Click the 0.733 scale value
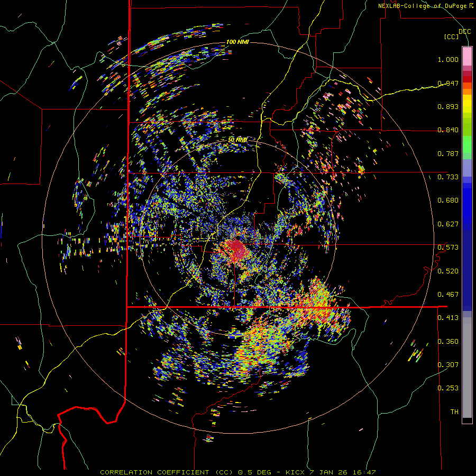Image resolution: width=476 pixels, height=476 pixels. 448,177
